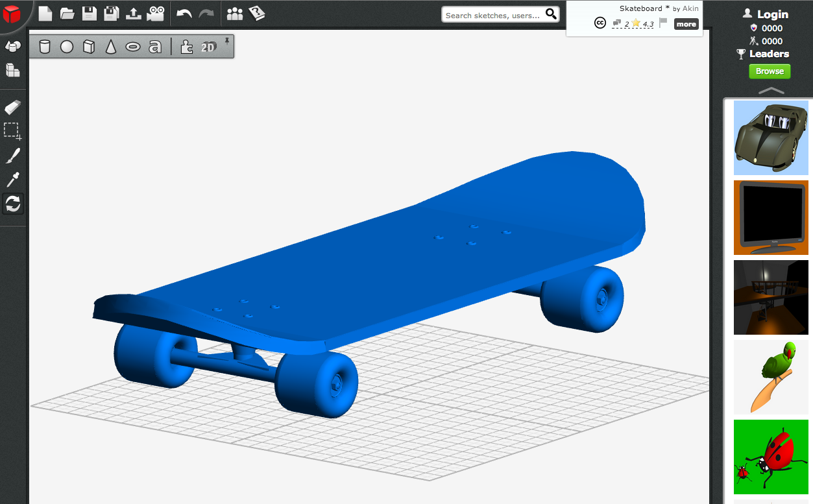The height and width of the screenshot is (504, 813).
Task: Choose the torus shape tool
Action: click(x=133, y=47)
